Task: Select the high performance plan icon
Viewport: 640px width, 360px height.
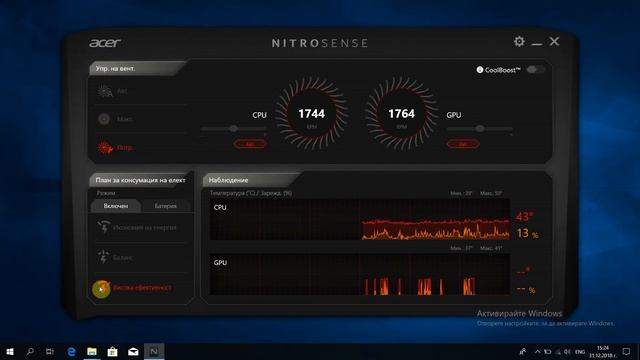Action: 101,289
